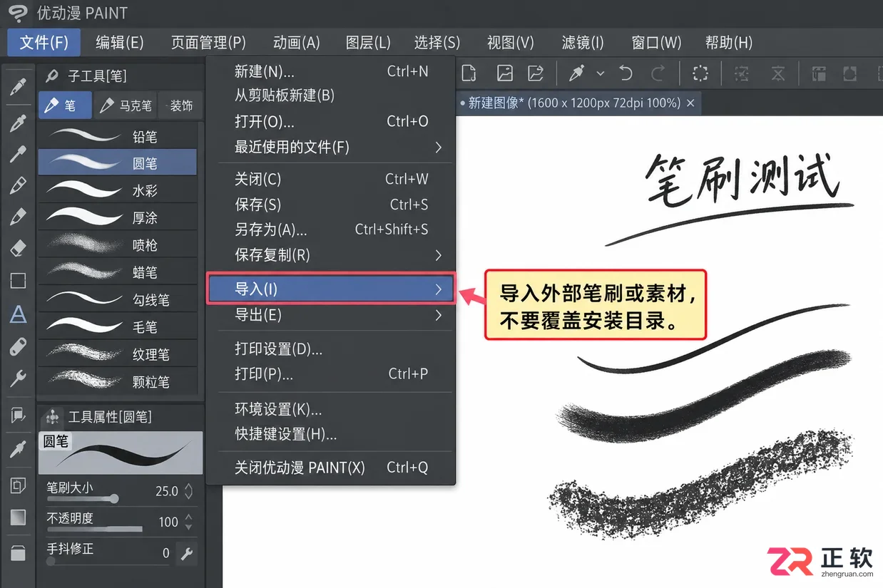
Task: Choose 新建(N)... from the file menu
Action: 332,71
